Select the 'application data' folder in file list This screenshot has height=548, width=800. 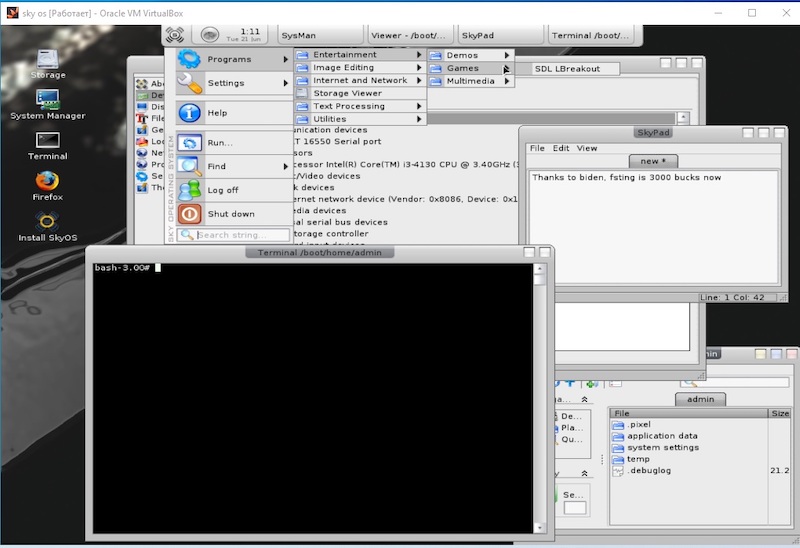(x=661, y=436)
